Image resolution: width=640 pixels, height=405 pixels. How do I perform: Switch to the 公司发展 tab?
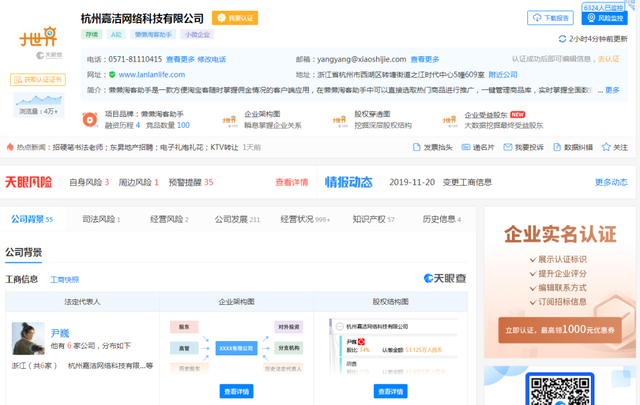tap(237, 219)
